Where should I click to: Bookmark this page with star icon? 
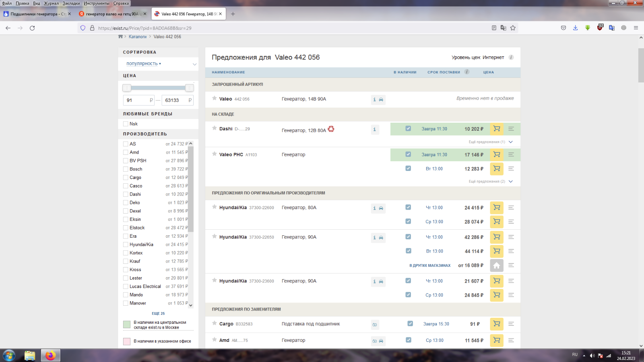[x=513, y=28]
